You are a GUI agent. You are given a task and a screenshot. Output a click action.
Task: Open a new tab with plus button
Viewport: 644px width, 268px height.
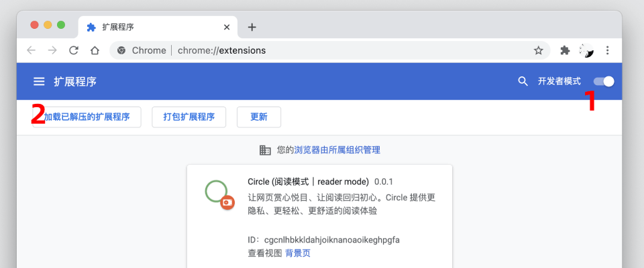pyautogui.click(x=252, y=27)
